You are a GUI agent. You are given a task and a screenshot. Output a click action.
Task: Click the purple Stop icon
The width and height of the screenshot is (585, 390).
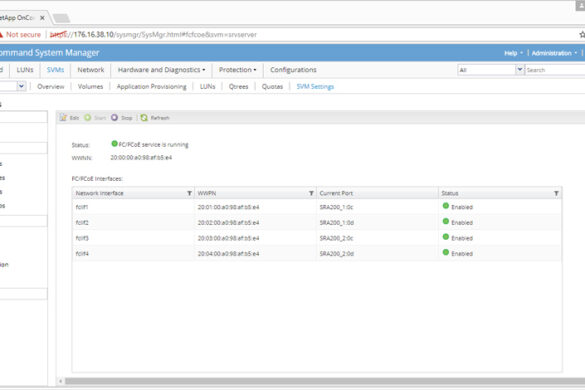pyautogui.click(x=114, y=118)
